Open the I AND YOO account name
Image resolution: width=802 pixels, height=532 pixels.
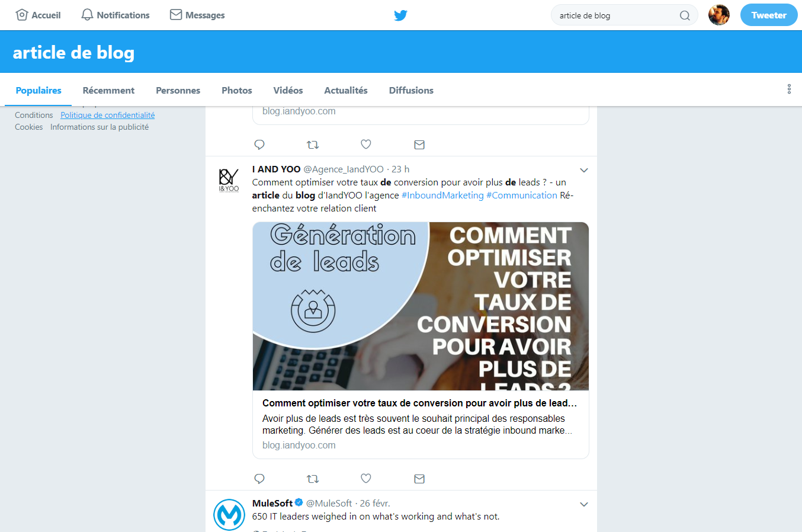276,169
